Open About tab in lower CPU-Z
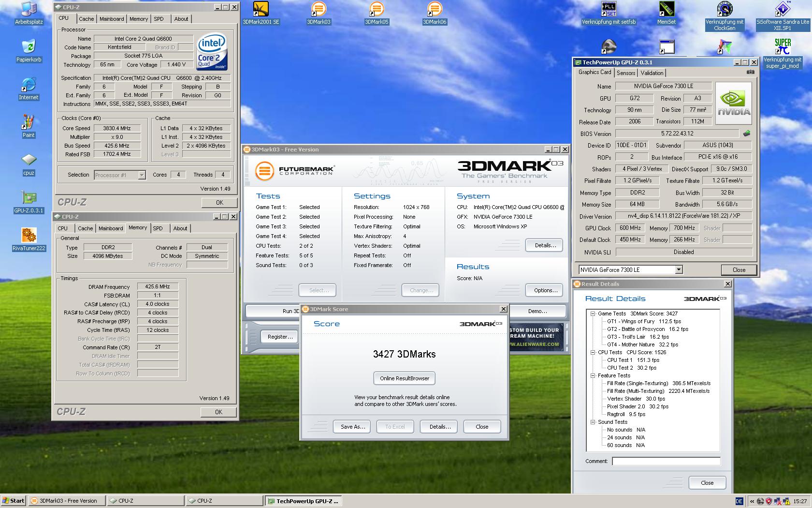 click(180, 228)
